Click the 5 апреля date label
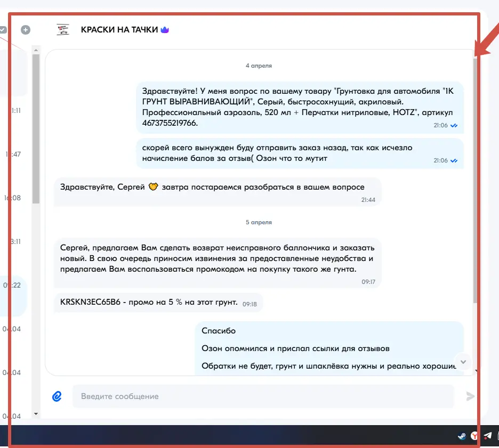The width and height of the screenshot is (499, 448). pos(259,222)
